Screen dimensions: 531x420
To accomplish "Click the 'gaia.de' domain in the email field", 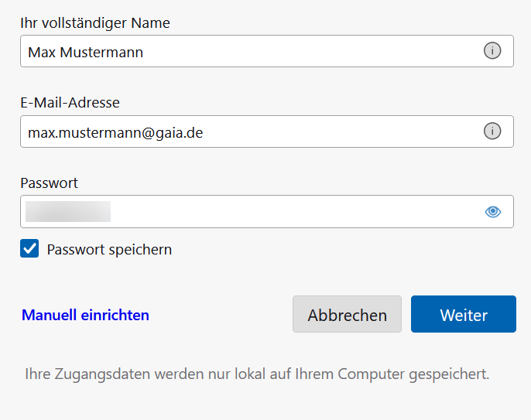I will 180,133.
